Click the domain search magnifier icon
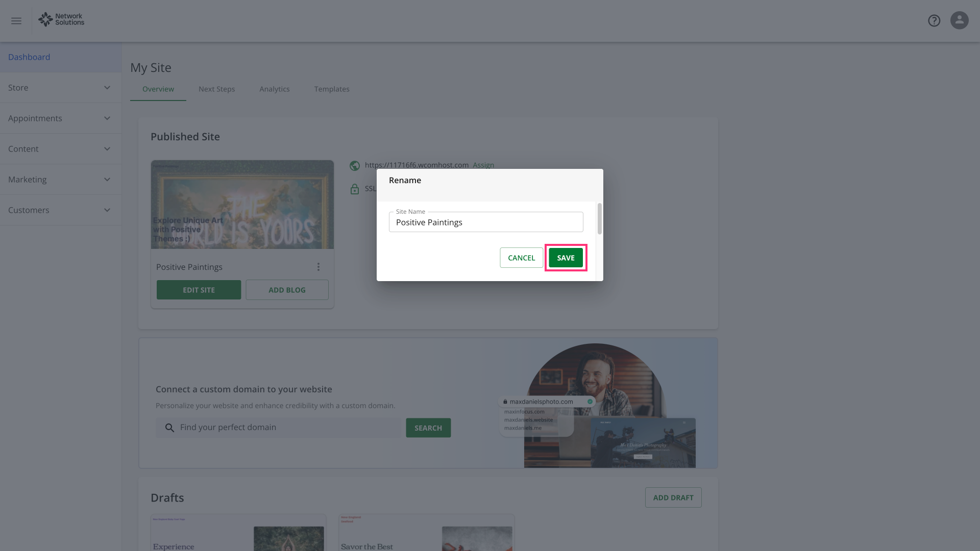Viewport: 980px width, 551px height. (170, 428)
